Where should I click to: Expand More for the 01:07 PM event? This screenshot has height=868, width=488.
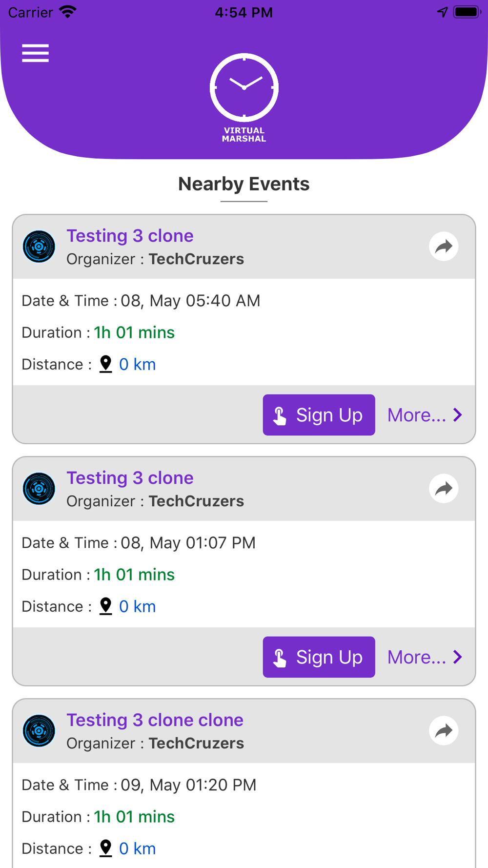(425, 657)
